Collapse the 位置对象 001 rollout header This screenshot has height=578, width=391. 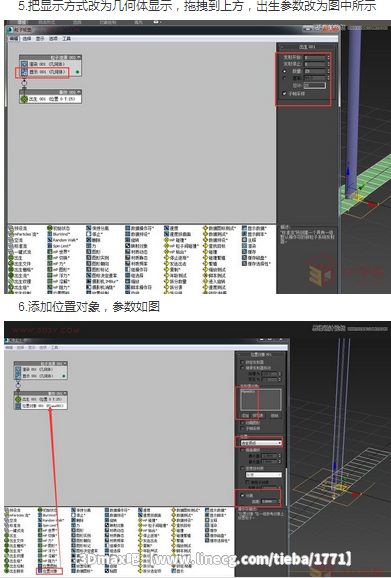click(261, 355)
